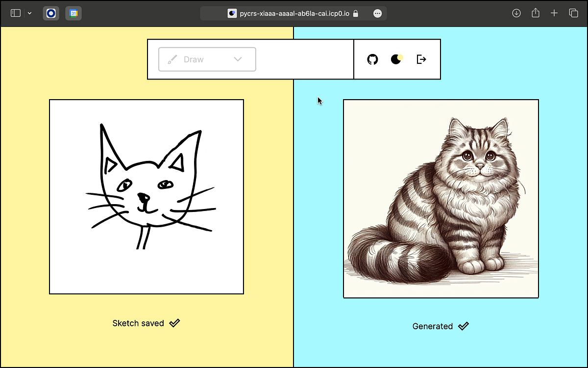Click the logout icon in the toolbar
The height and width of the screenshot is (368, 588).
(421, 59)
